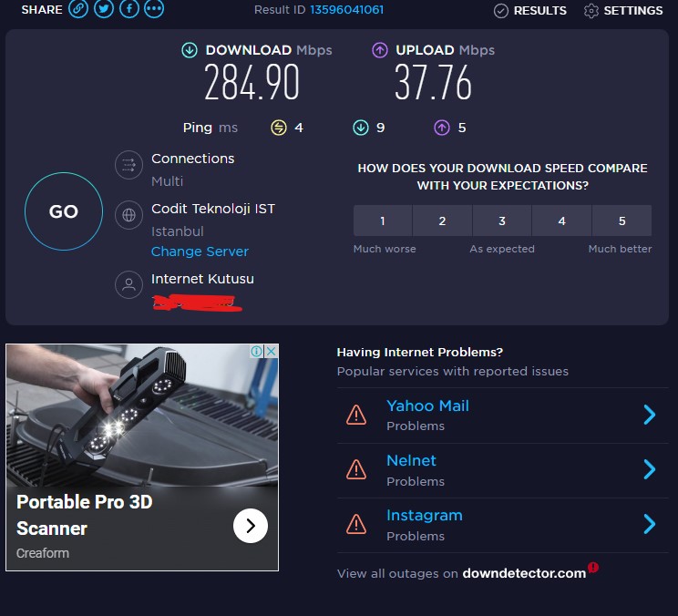Copy the share link icon

tap(78, 8)
